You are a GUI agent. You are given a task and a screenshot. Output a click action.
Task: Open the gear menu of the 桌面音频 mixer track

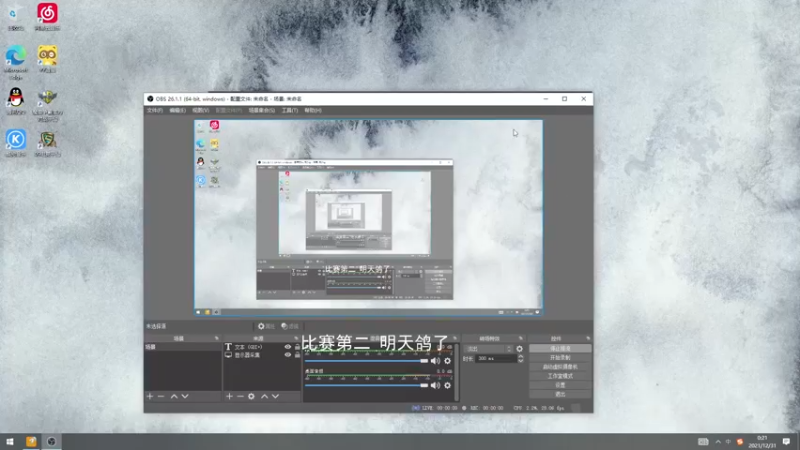[447, 385]
